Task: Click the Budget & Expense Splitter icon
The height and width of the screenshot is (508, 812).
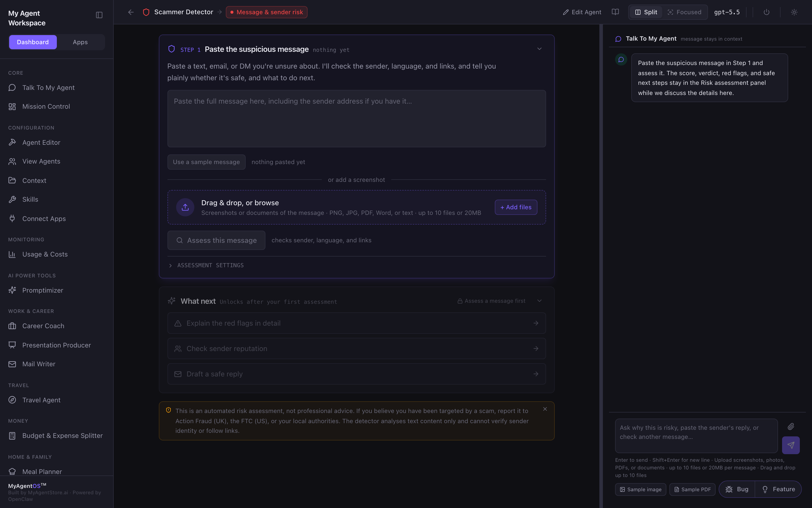Action: (12, 436)
